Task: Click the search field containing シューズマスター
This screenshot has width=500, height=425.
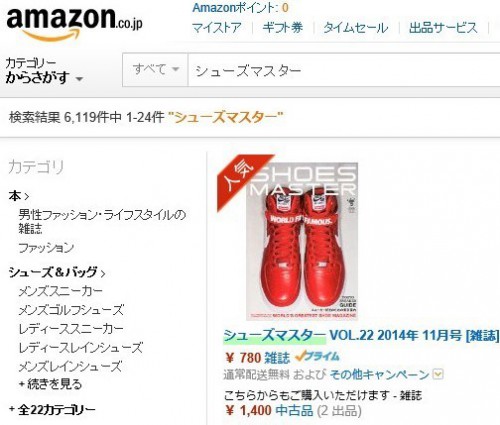Action: 344,70
